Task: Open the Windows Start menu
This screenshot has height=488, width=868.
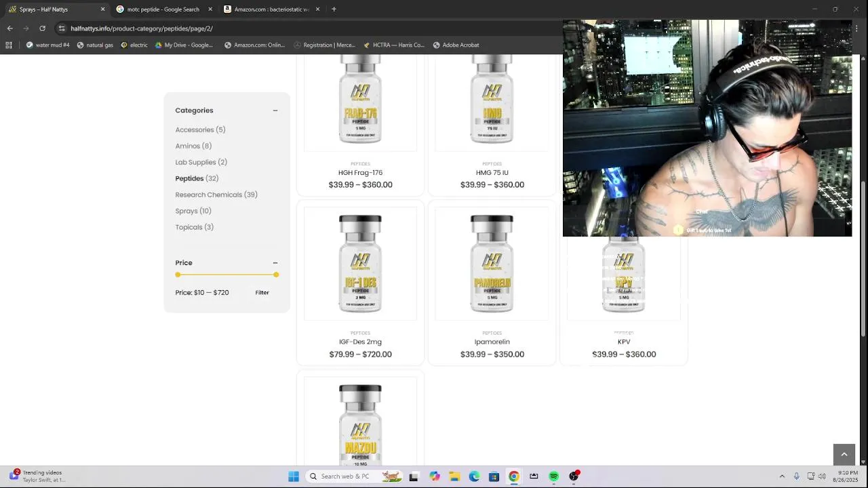Action: 294,476
